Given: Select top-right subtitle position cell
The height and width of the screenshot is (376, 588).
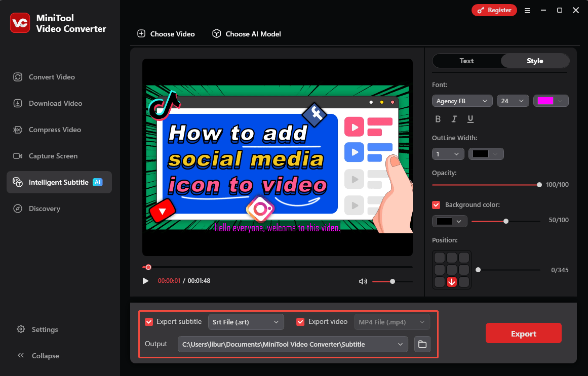Looking at the screenshot, I should point(464,258).
